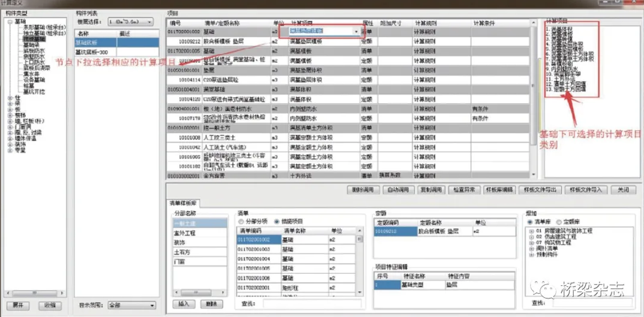Click the 复制调用 button
Image resolution: width=644 pixels, height=317 pixels.
[x=432, y=190]
